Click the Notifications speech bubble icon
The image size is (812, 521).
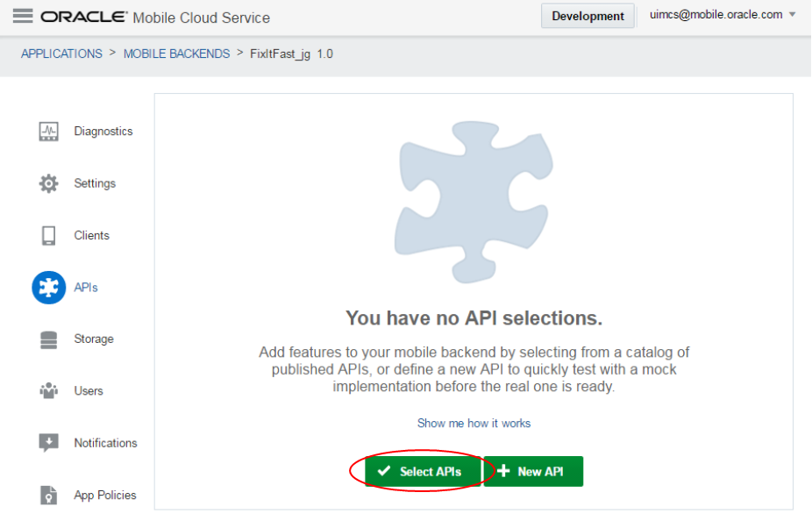point(49,443)
